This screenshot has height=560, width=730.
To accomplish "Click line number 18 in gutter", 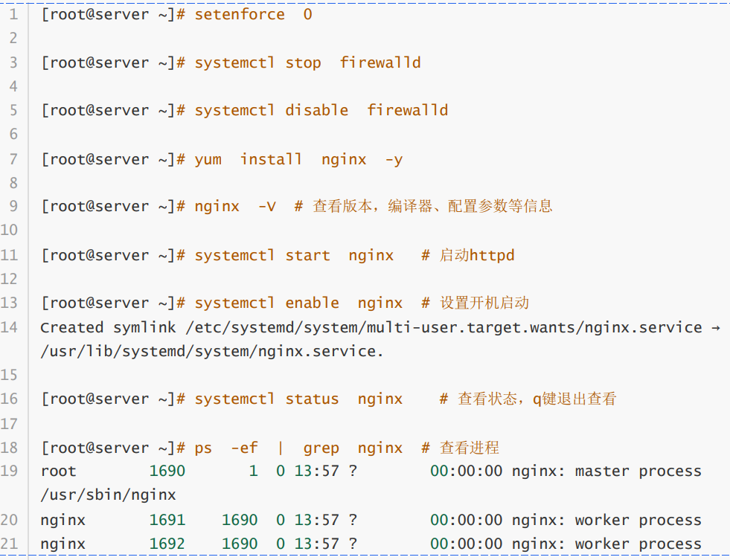I will 10,448.
